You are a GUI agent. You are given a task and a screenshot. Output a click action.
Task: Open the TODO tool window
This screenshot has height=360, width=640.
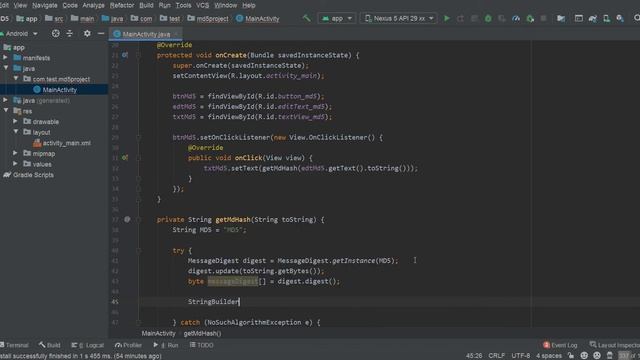pos(202,345)
